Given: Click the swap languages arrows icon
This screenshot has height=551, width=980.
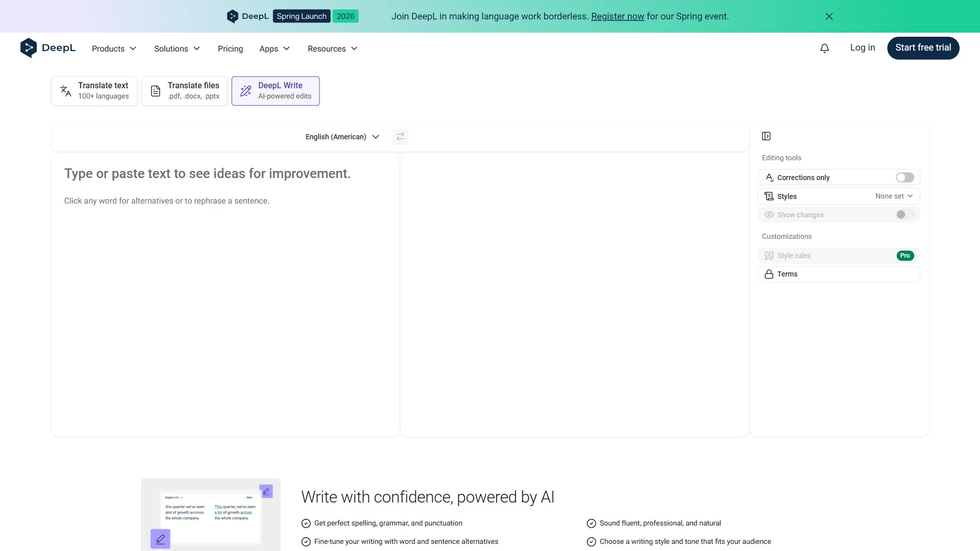Looking at the screenshot, I should [x=400, y=137].
